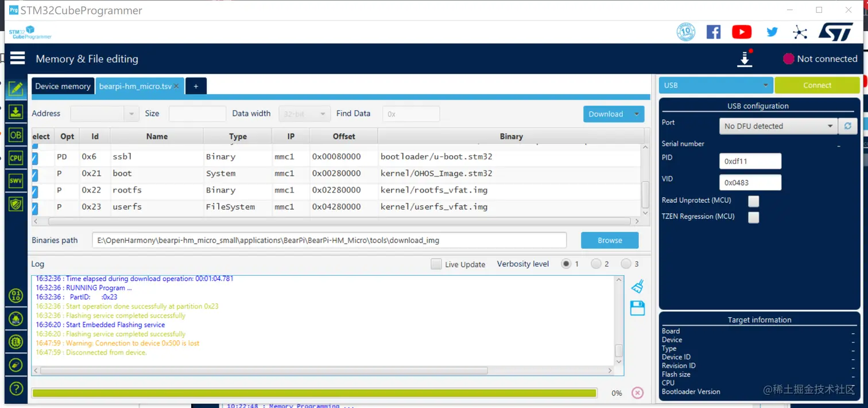
Task: Open the settings wrench sidebar icon
Action: pos(16,365)
